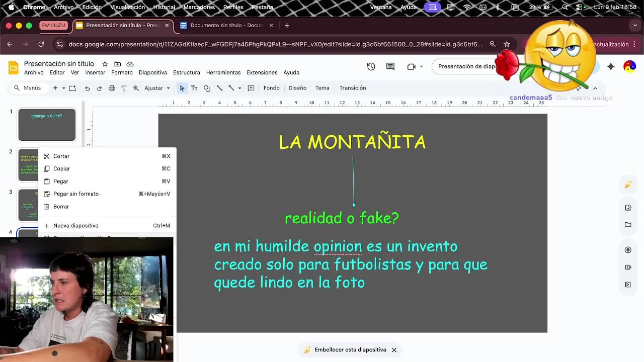Click the body text en mi humilde opinion
Screen dimensions: 644x362
click(351, 264)
